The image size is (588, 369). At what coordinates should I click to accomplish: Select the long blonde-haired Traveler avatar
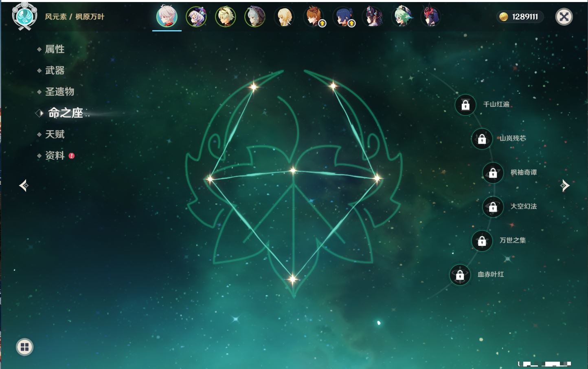284,17
